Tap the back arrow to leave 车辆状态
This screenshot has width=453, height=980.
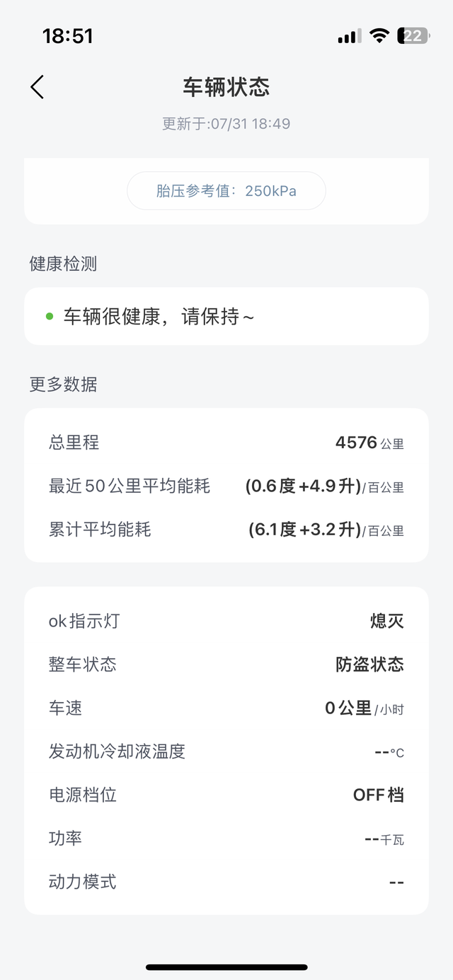(35, 86)
